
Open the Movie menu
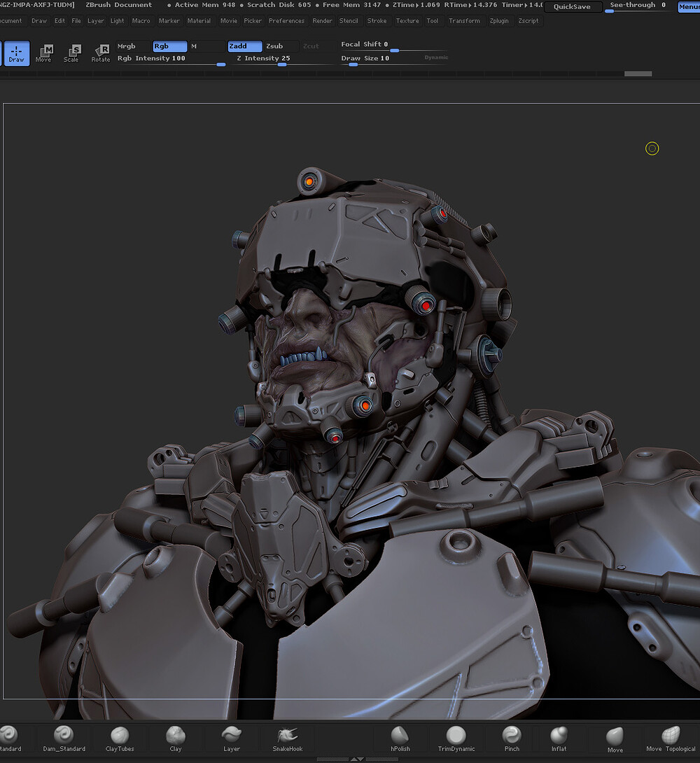(x=229, y=21)
